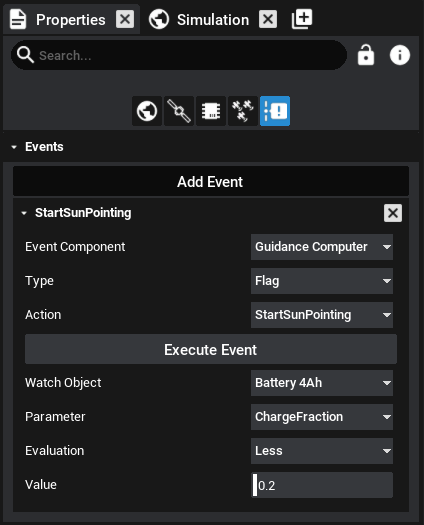Select the chip components properties icon

tap(211, 111)
